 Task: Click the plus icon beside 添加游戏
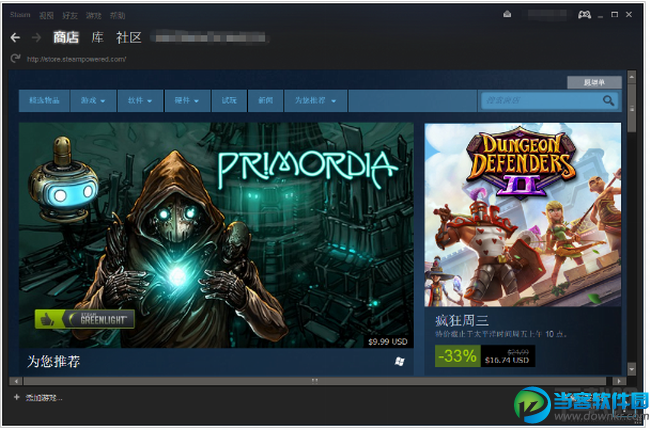[x=17, y=397]
